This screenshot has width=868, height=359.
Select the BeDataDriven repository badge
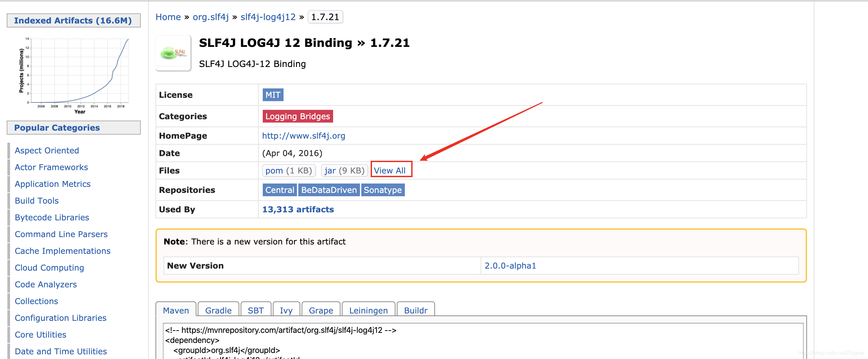click(329, 190)
